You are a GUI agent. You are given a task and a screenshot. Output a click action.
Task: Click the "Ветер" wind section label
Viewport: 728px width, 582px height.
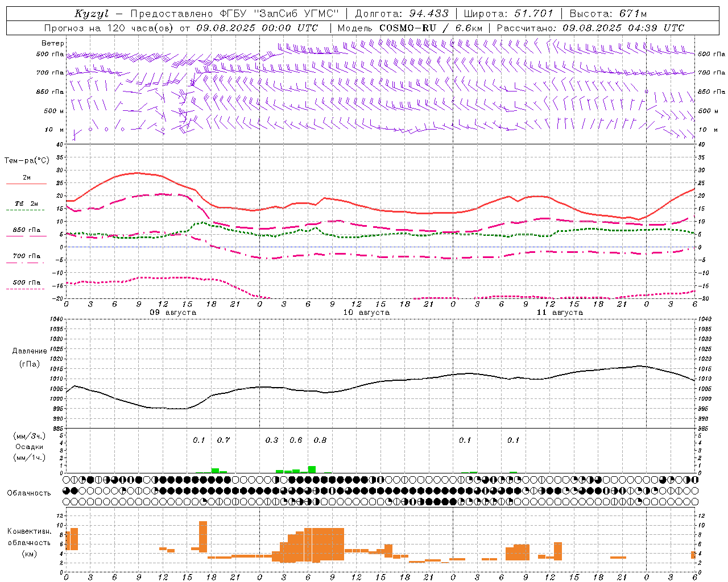[x=53, y=43]
